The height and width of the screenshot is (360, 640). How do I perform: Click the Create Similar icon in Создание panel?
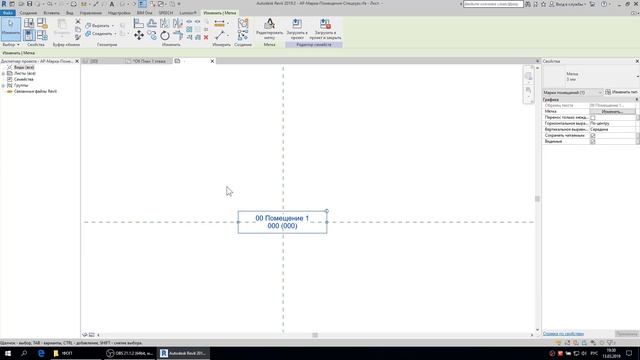[243, 36]
